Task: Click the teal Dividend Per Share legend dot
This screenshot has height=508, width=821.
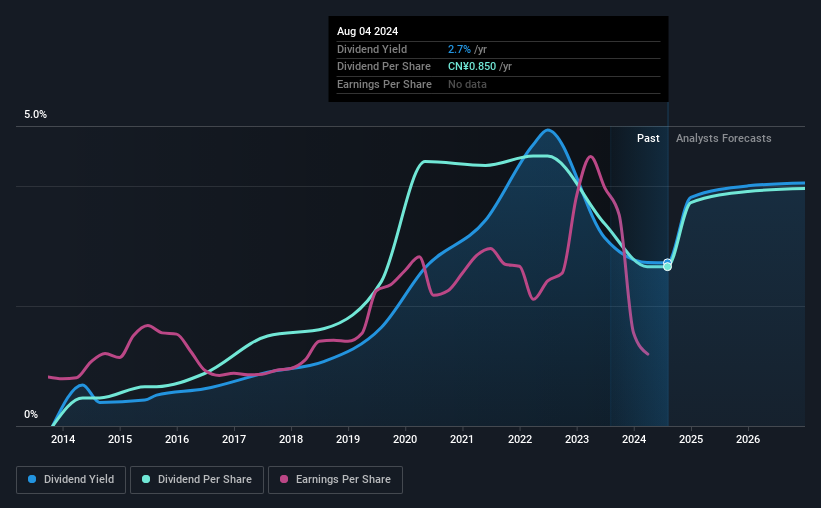Action: coord(146,479)
